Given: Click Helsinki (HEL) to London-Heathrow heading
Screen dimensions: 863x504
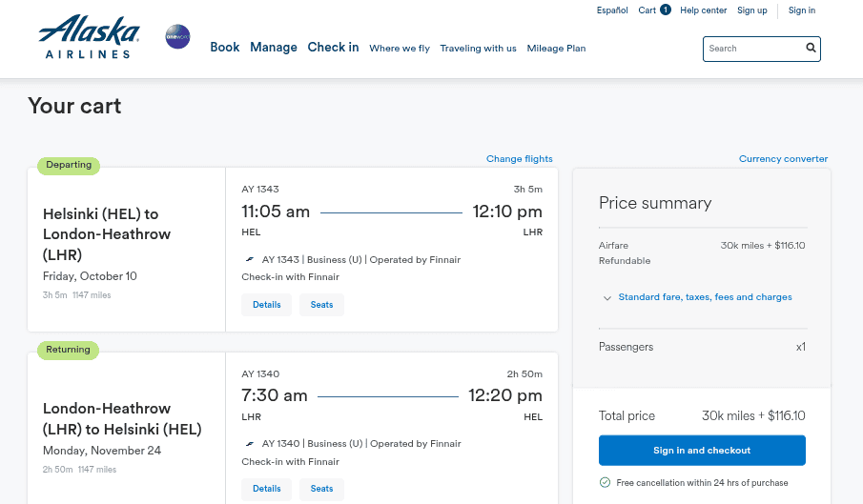Looking at the screenshot, I should pyautogui.click(x=107, y=234).
